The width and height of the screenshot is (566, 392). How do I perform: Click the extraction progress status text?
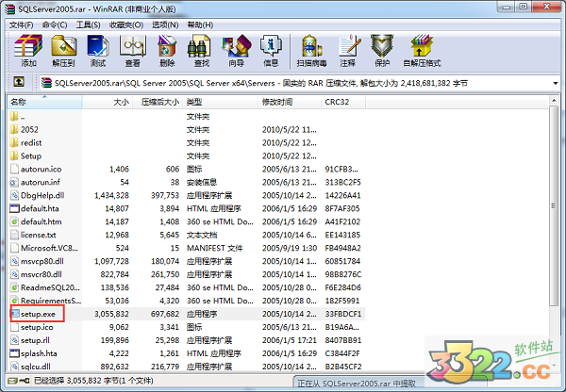click(357, 384)
